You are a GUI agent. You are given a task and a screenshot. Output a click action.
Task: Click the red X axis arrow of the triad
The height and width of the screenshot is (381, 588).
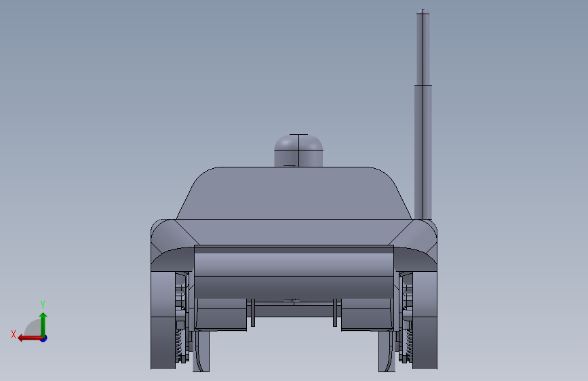pyautogui.click(x=29, y=338)
